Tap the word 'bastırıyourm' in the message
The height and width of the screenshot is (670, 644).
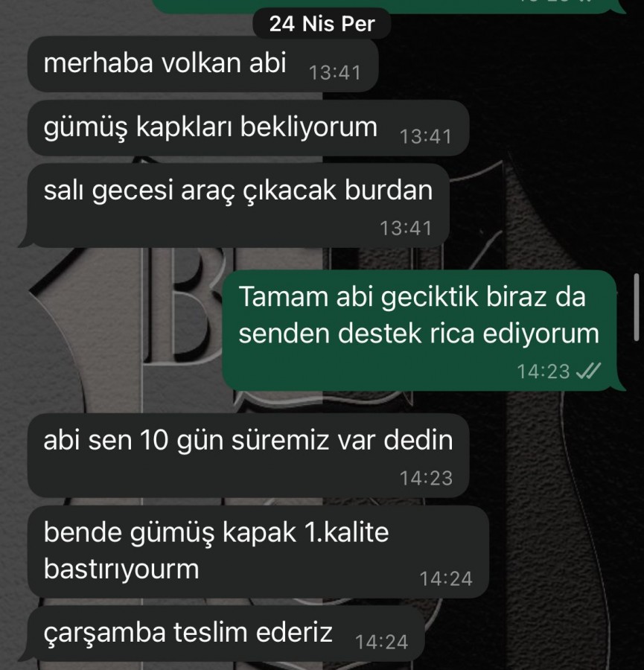point(121,569)
